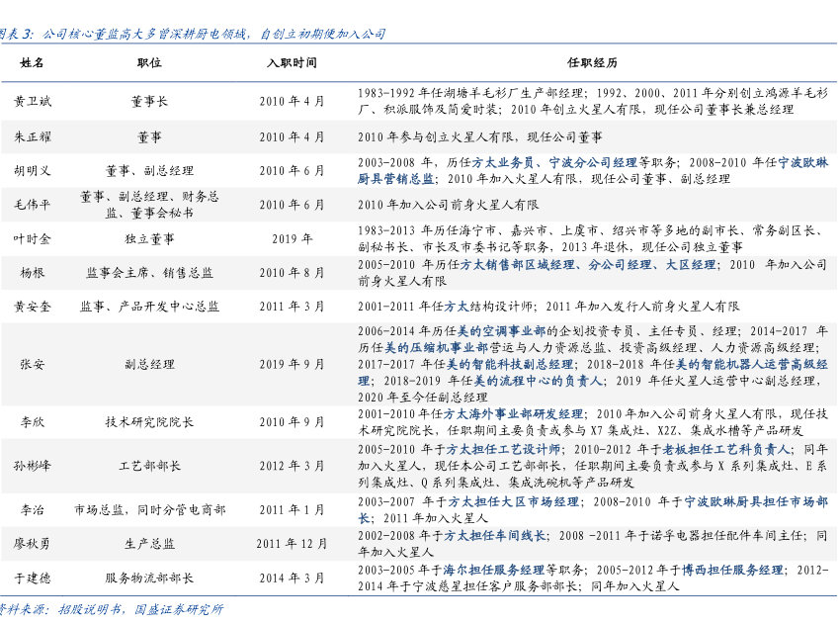840x623 pixels.
Task: Click the 独立董事 position cell
Action: click(149, 238)
